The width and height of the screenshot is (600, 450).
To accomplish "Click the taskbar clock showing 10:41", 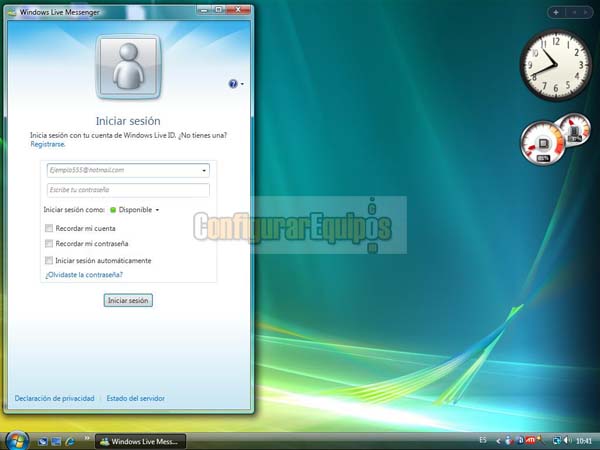I will point(584,441).
